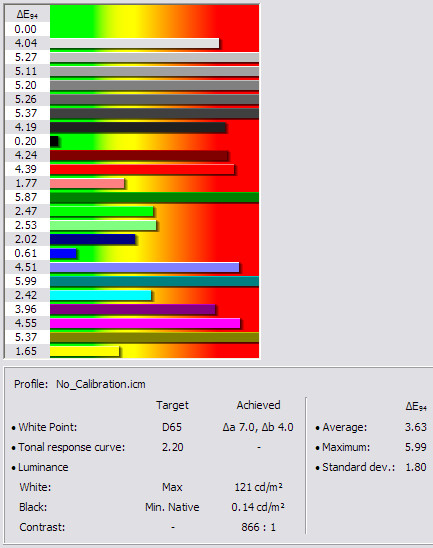Select the 5.87 value in the list
Screen dimensions: 433x548
tap(26, 197)
